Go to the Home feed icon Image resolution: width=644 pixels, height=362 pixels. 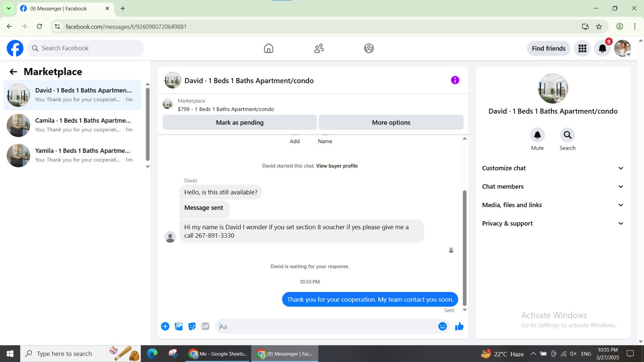pyautogui.click(x=268, y=48)
